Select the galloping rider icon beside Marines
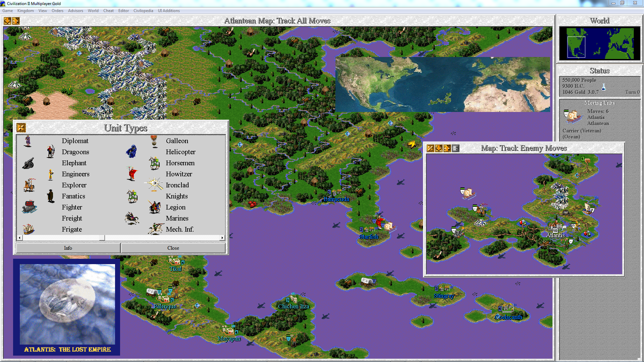This screenshot has height=362, width=644. 132,218
